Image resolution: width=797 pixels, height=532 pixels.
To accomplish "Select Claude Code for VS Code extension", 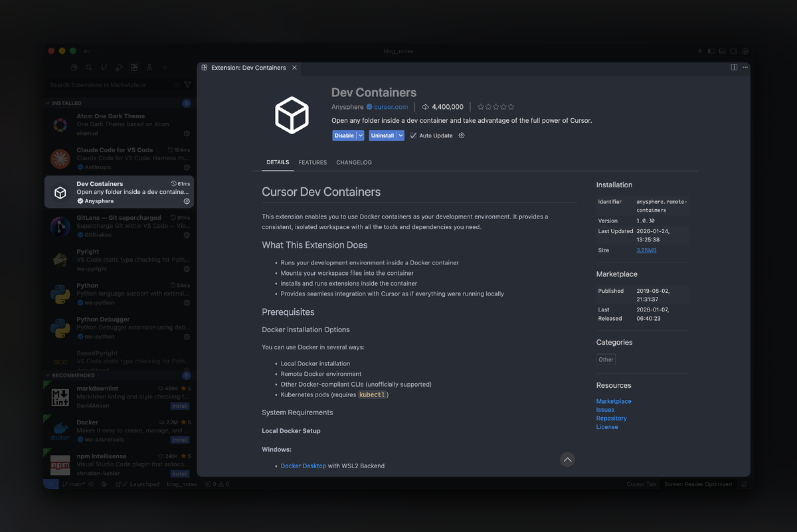I will (120, 159).
